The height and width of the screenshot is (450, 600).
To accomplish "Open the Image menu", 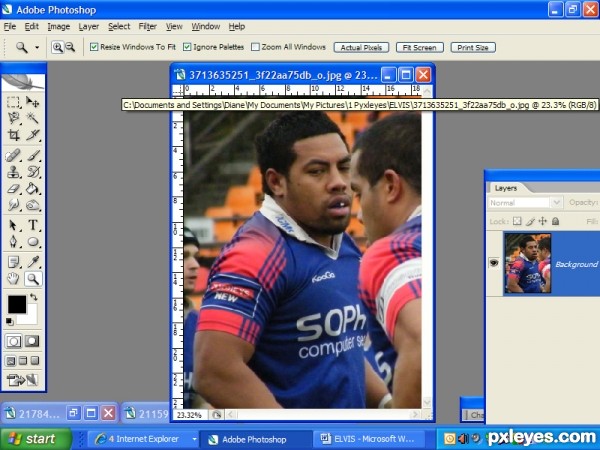I will (x=59, y=26).
